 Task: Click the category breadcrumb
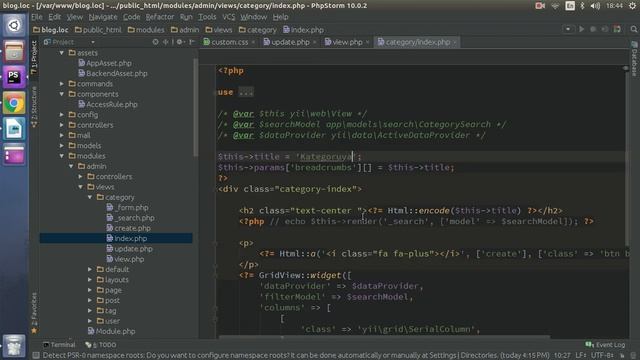pos(258,30)
